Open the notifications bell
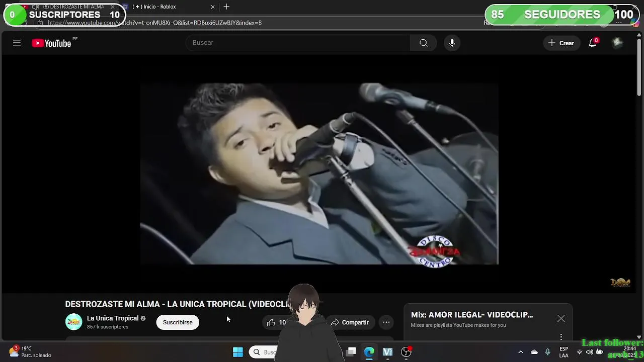 593,43
